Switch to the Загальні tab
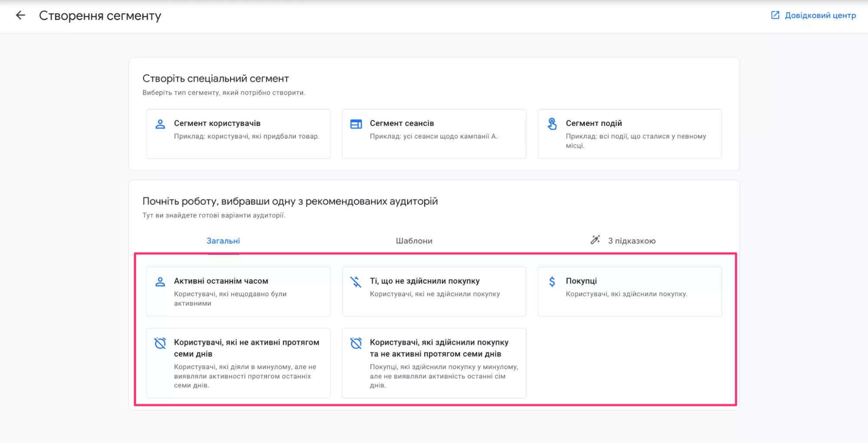Viewport: 868px width, 443px height. 223,241
